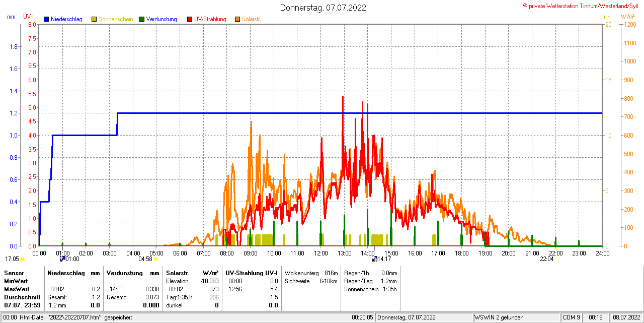Click the green Verdunstung legend swatch
The height and width of the screenshot is (323, 644).
click(142, 19)
